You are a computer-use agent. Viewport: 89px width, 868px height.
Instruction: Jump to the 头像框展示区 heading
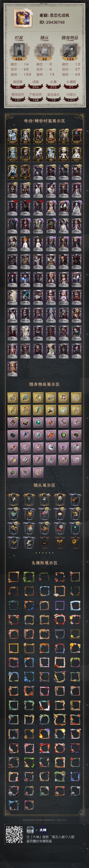(44, 563)
